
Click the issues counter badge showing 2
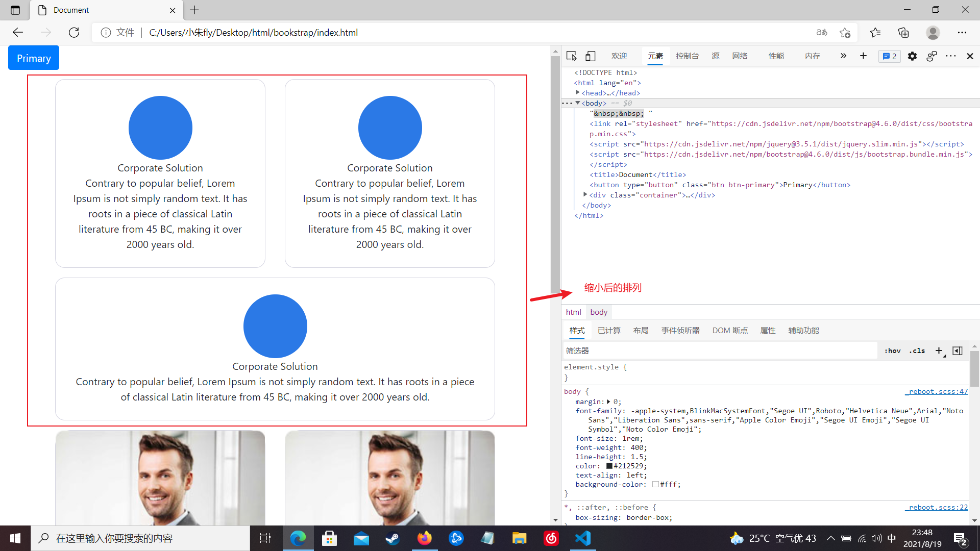point(890,56)
